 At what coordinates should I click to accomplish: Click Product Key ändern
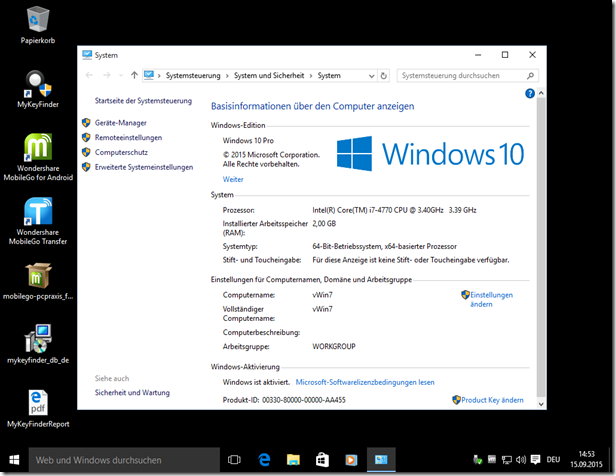coord(492,400)
